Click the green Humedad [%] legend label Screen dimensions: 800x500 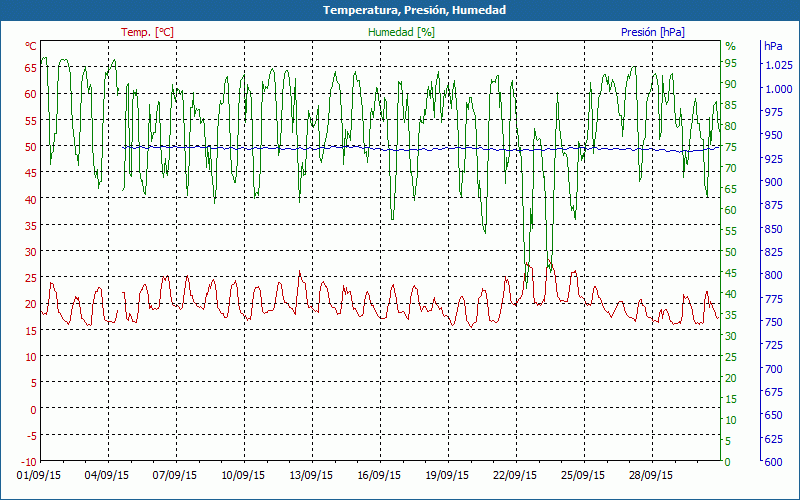click(402, 32)
